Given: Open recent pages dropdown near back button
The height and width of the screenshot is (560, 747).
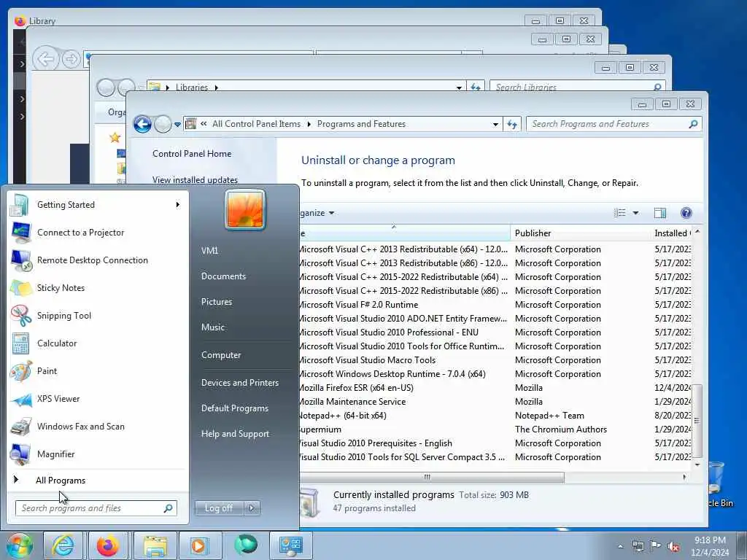Looking at the screenshot, I should (x=177, y=125).
